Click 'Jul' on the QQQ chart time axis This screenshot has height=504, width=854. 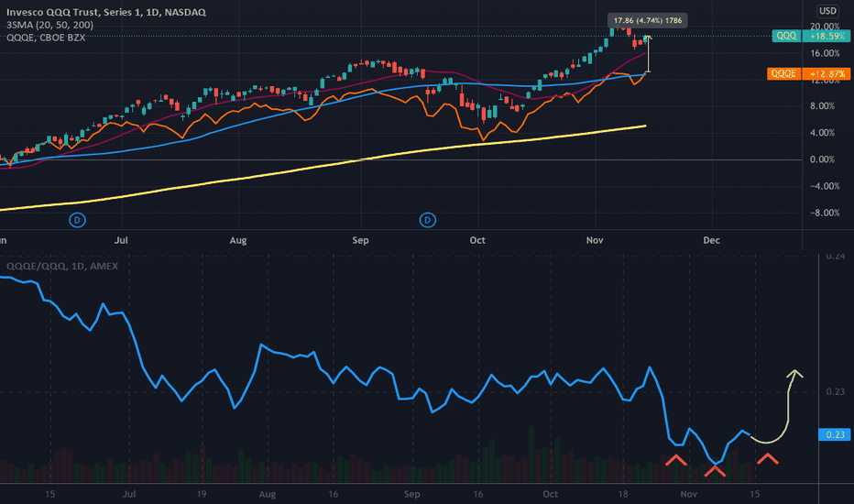coord(121,240)
